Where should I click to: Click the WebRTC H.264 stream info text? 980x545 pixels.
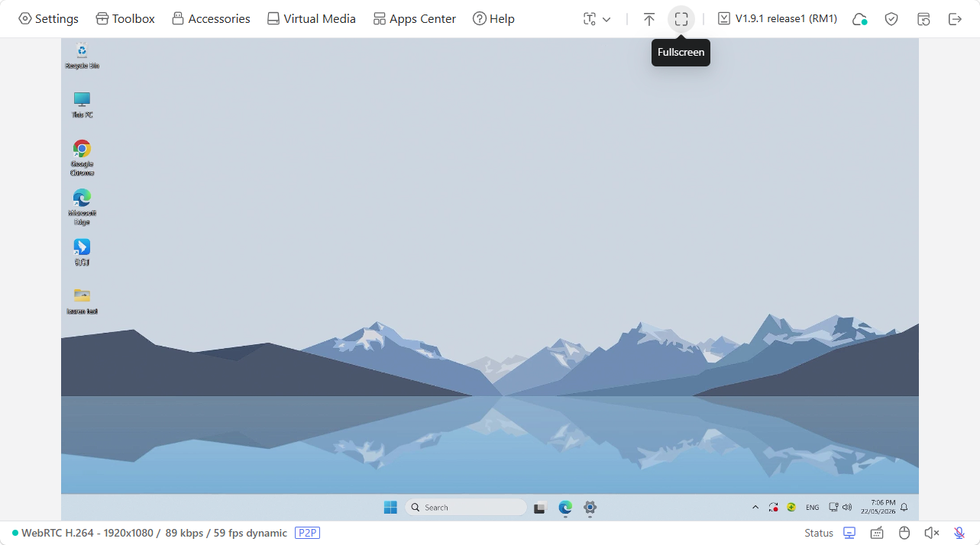click(154, 533)
